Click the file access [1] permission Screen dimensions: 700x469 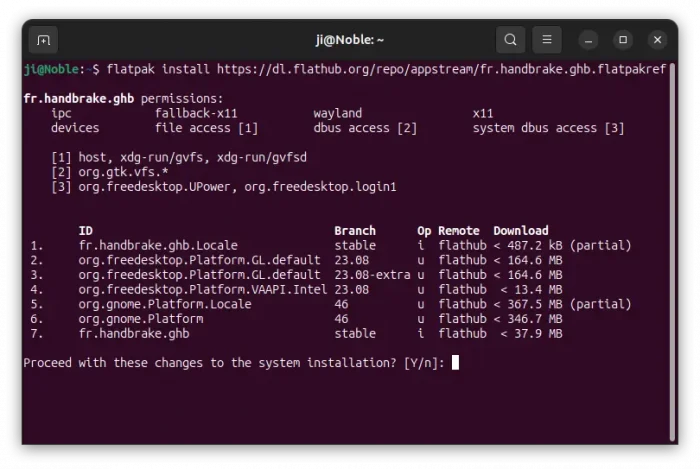(x=206, y=128)
